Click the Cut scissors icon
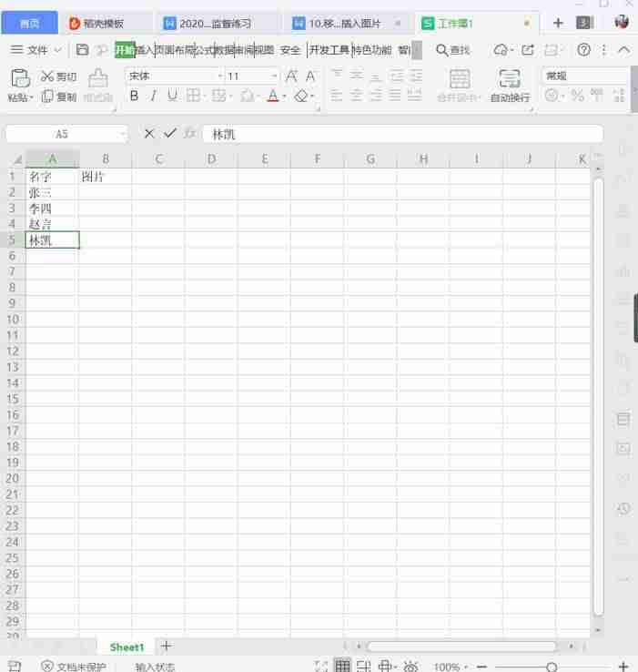This screenshot has height=672, width=638. pyautogui.click(x=46, y=76)
